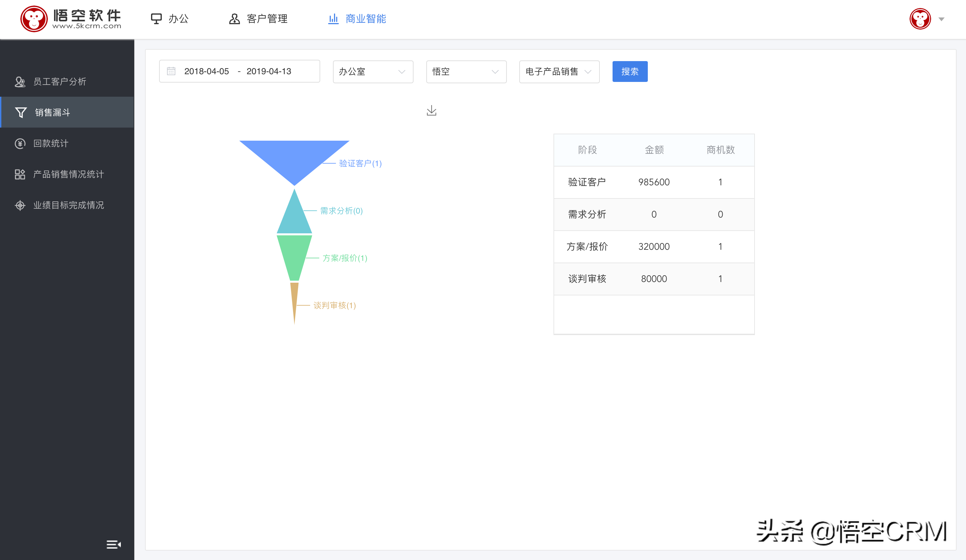This screenshot has height=560, width=966.
Task: Click the 2018-04-05 start date field
Action: [x=206, y=71]
